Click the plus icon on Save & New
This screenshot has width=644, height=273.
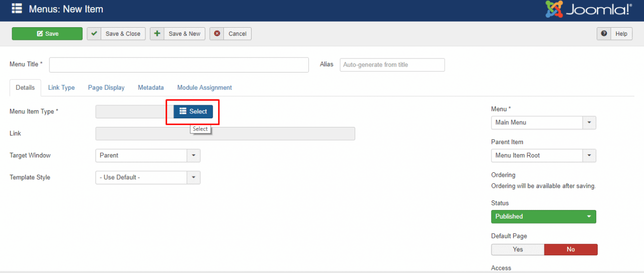(157, 34)
